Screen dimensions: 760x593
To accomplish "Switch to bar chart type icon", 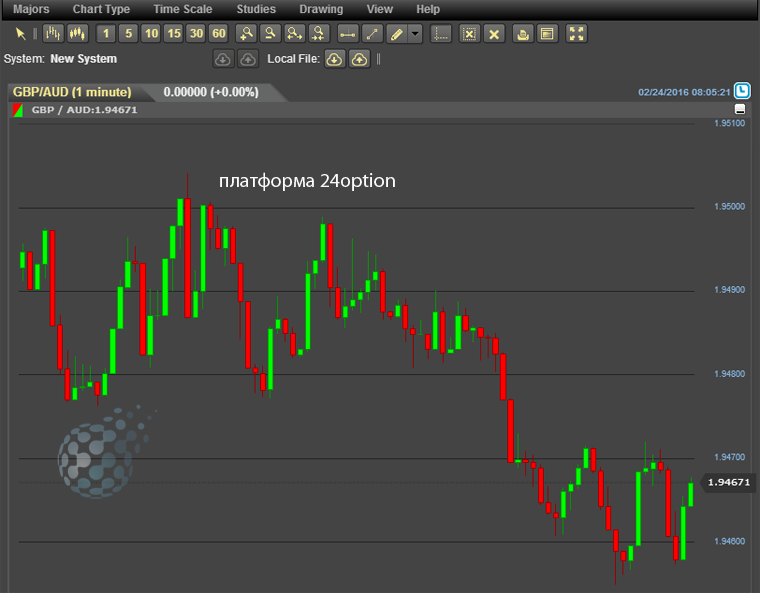I will [53, 33].
